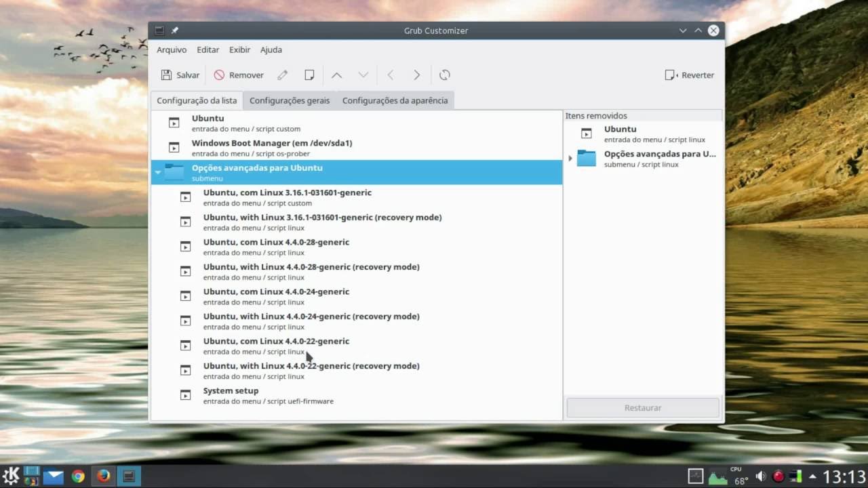868x488 pixels.
Task: Select Ubuntu, com Linux 4.4.0-22-generic entry
Action: pyautogui.click(x=357, y=346)
